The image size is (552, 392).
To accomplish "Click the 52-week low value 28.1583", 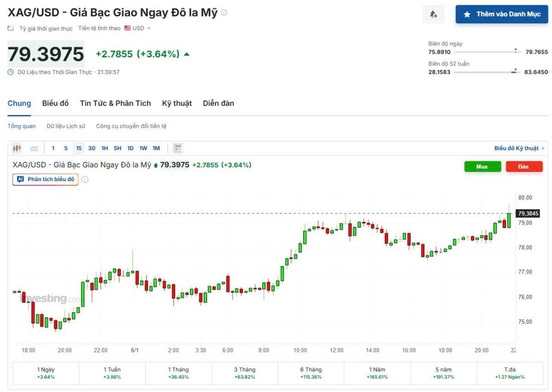I will coord(439,72).
